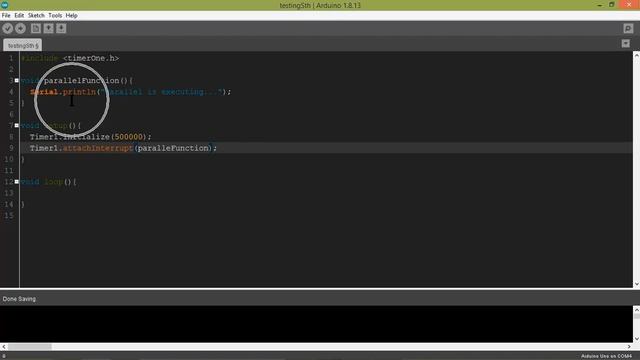Restore down the Arduino window
640x360 pixels.
pyautogui.click(x=611, y=5)
